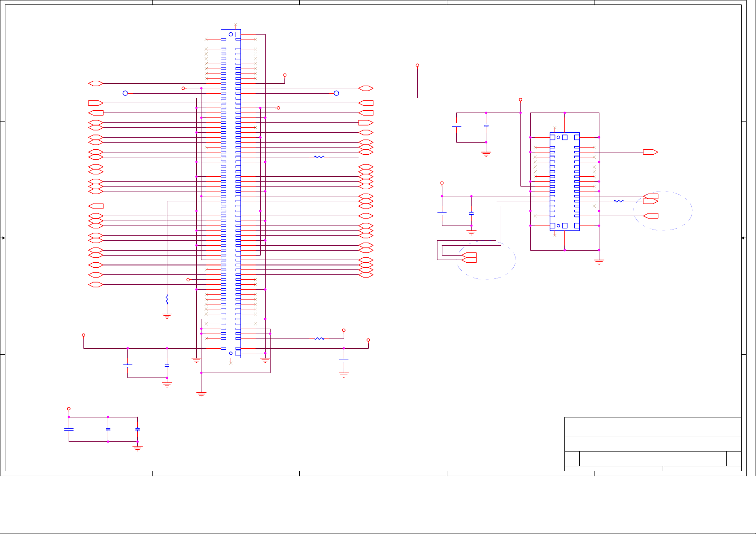
Task: Pick the wide capacitor in the three-capacitor group
Action: [x=69, y=430]
